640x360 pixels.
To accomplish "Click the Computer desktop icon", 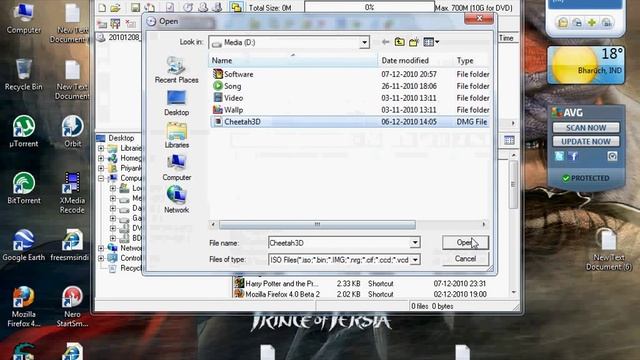I will (x=24, y=18).
